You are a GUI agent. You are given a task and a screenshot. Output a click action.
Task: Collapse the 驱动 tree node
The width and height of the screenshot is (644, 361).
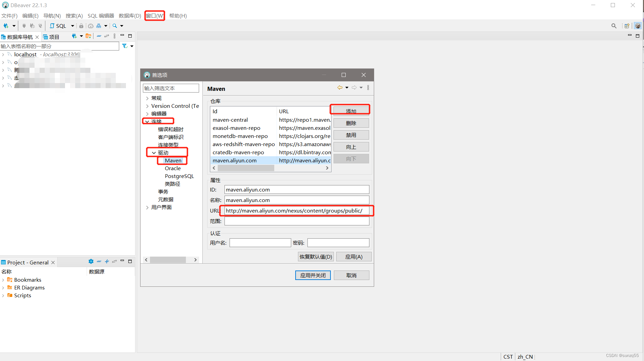[x=154, y=153]
